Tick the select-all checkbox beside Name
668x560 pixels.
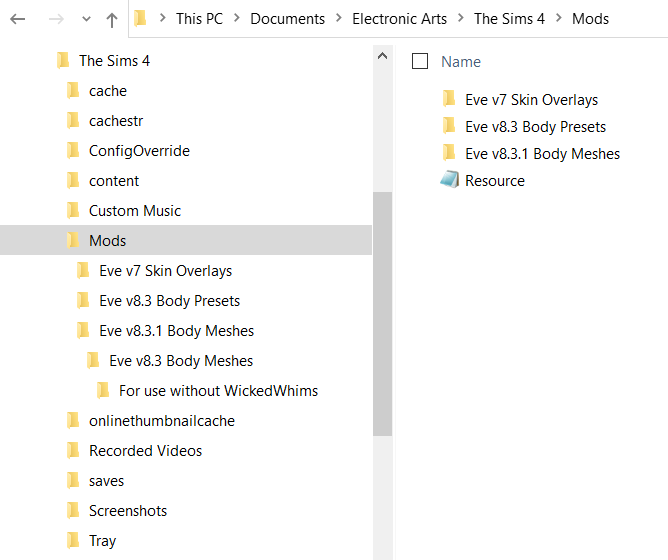(420, 61)
